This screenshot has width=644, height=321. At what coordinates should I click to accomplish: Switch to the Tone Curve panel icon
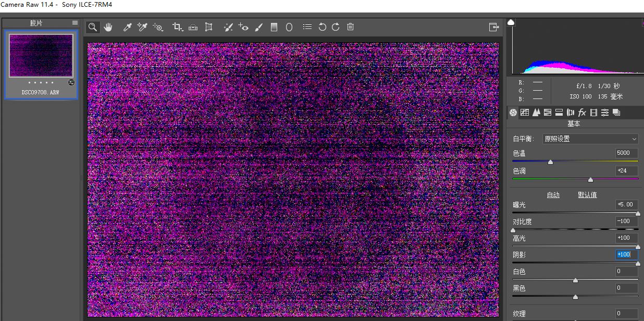(525, 112)
